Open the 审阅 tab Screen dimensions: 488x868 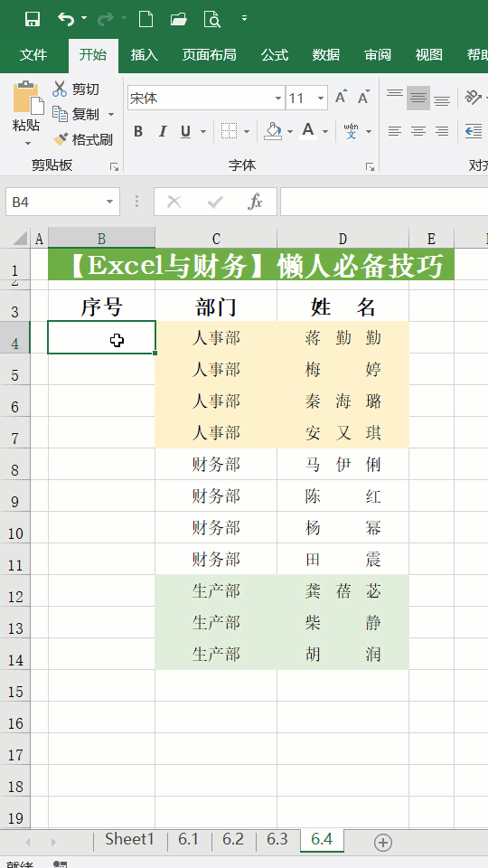click(x=378, y=55)
